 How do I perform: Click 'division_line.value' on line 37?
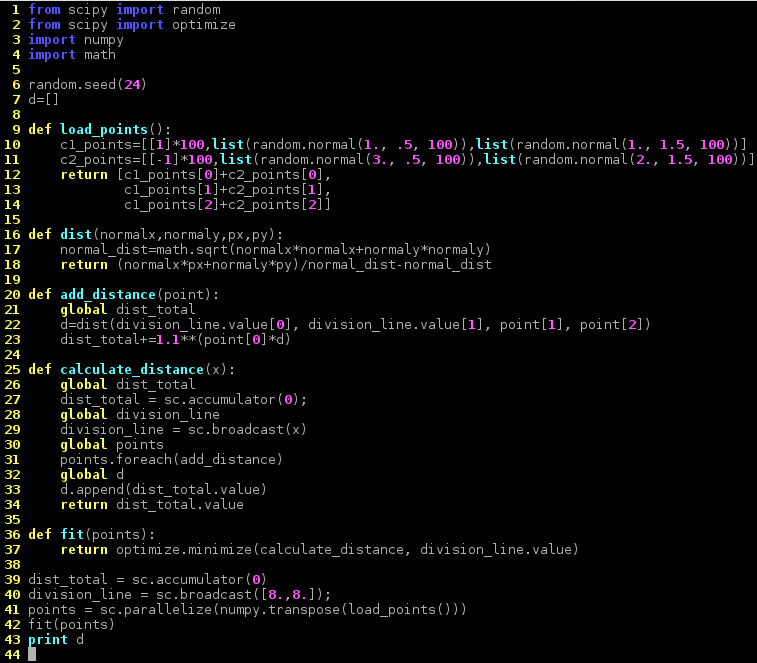click(495, 550)
